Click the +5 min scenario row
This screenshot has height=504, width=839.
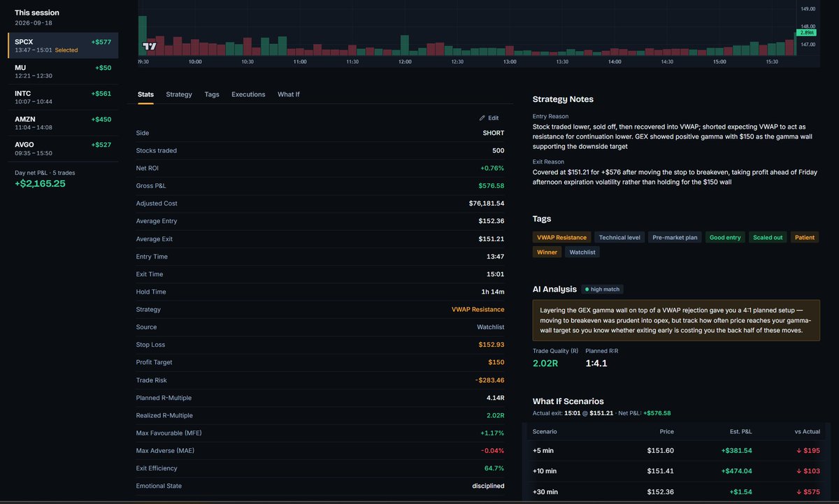point(675,451)
